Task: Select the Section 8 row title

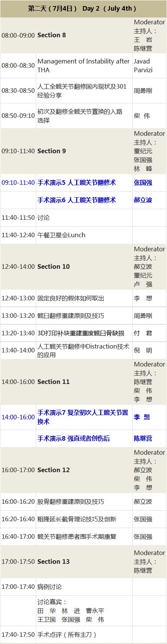Action: pyautogui.click(x=51, y=35)
